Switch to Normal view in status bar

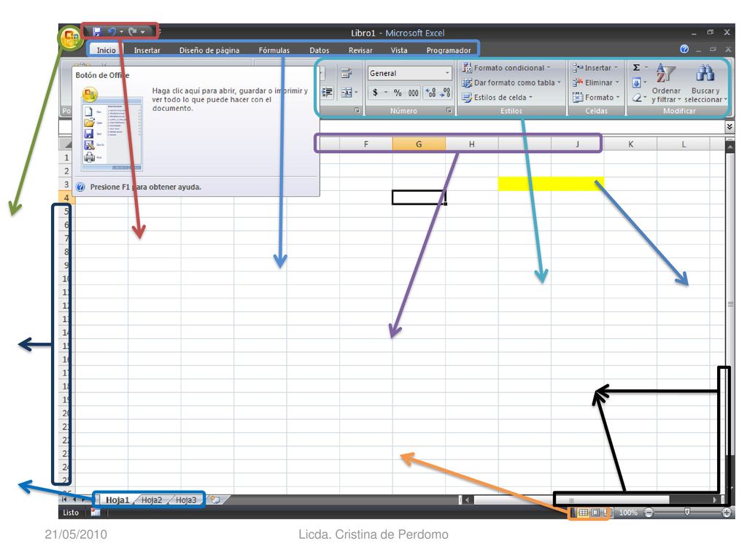(583, 513)
